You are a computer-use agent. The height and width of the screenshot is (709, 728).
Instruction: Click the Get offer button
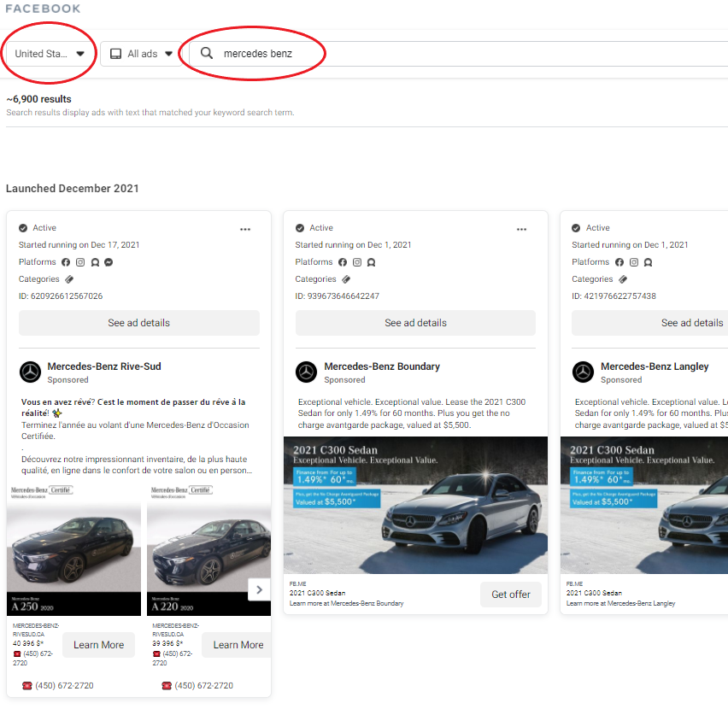pyautogui.click(x=511, y=595)
